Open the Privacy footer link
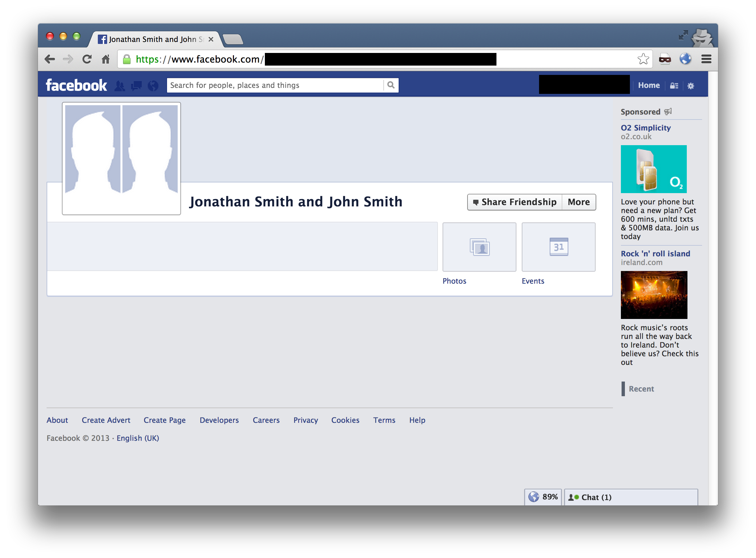 coord(306,420)
